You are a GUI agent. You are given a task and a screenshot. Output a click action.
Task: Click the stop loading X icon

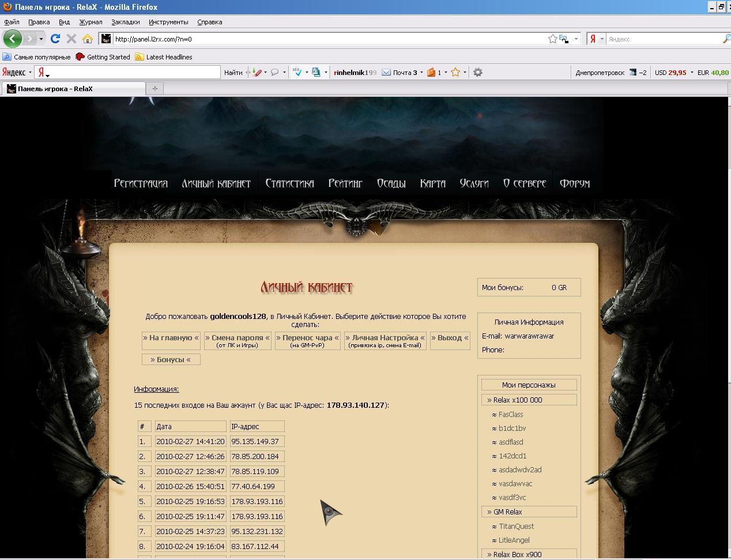[71, 39]
